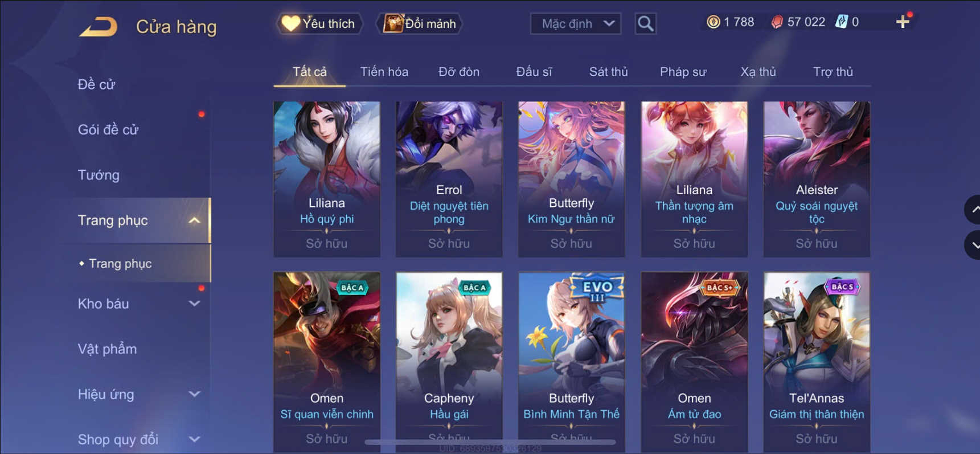Switch to the Tiến hóa tab
980x454 pixels.
pos(384,72)
